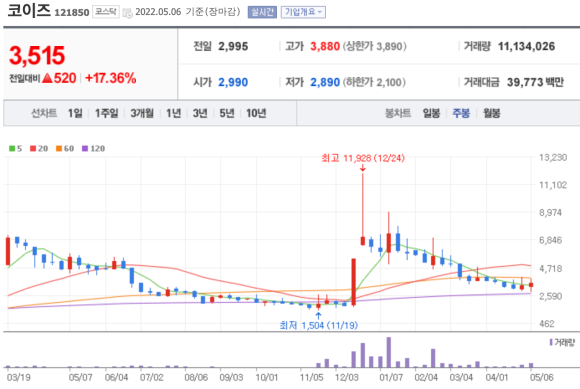Click the 하한가 2,100 lower limit text
The height and width of the screenshot is (389, 580).
point(374,82)
